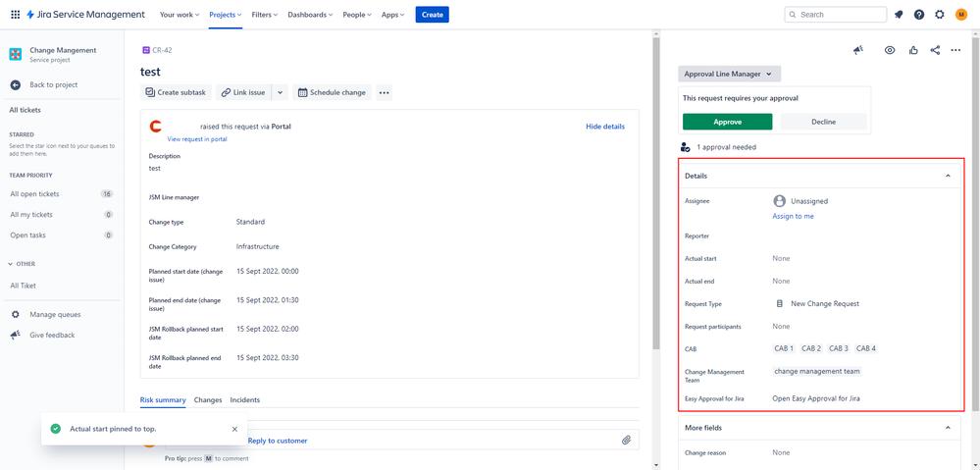
Task: Click the Give feedback megaphone icon
Action: 16,335
